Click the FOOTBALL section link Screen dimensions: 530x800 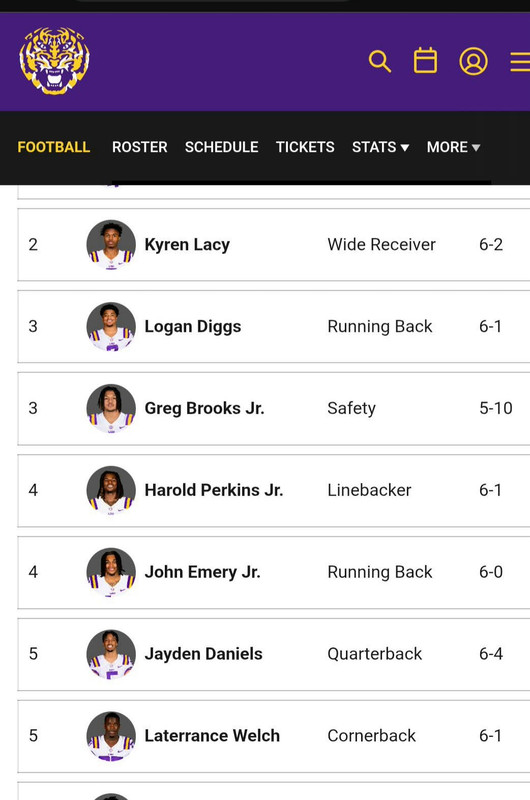54,147
